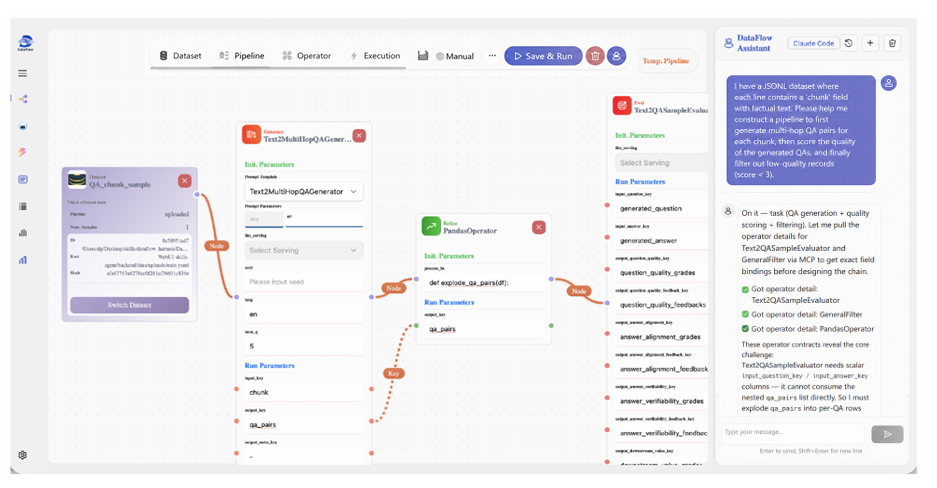This screenshot has height=488, width=937.
Task: Click the Save & Run button
Action: pyautogui.click(x=543, y=56)
